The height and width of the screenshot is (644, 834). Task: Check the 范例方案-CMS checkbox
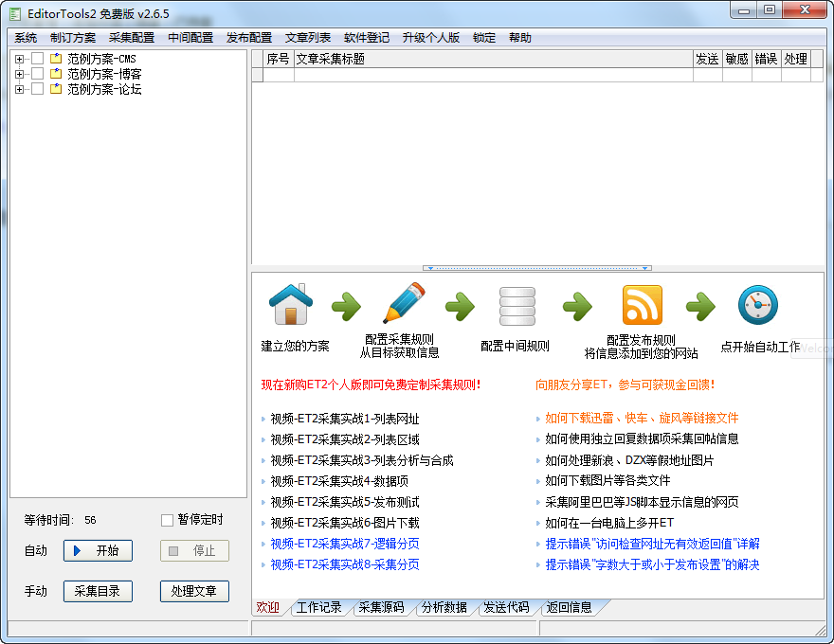[37, 59]
